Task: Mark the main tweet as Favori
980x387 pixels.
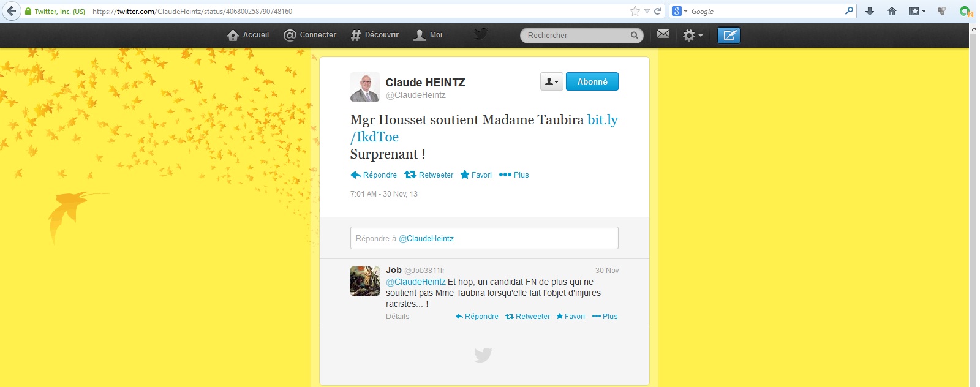Action: [476, 175]
